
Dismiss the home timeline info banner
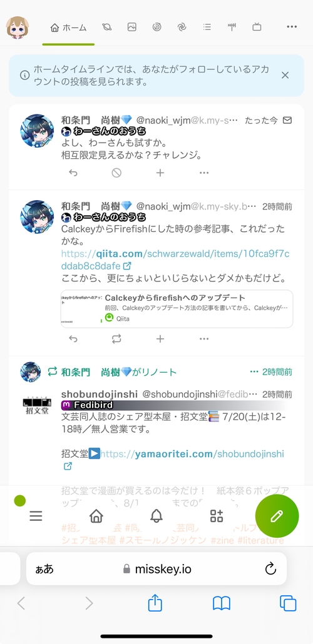click(285, 75)
